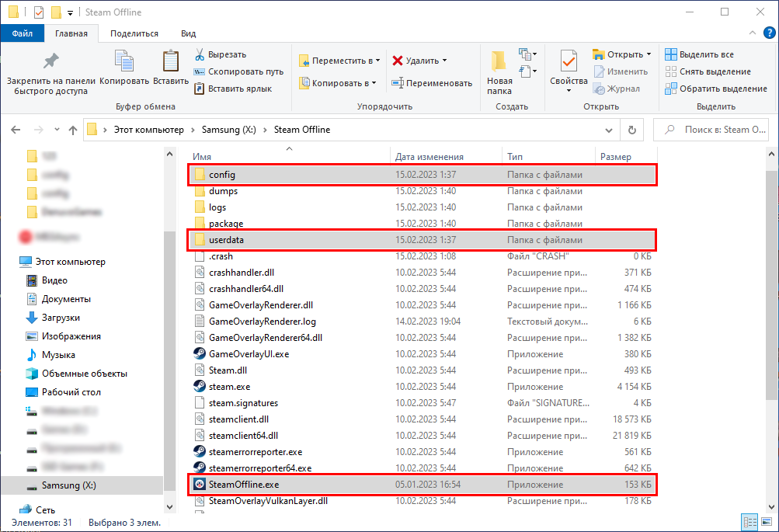
Task: Pin folder to Quick Access panel
Action: [50, 74]
